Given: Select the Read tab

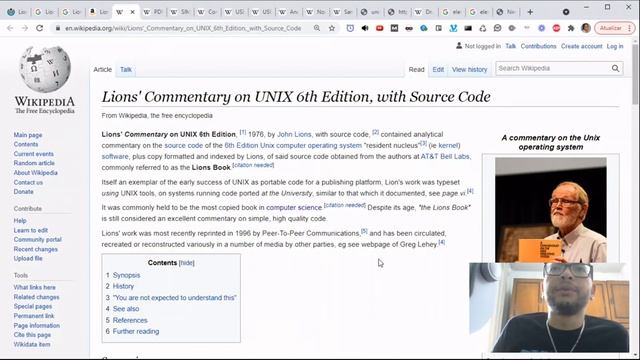Looking at the screenshot, I should click(x=416, y=69).
